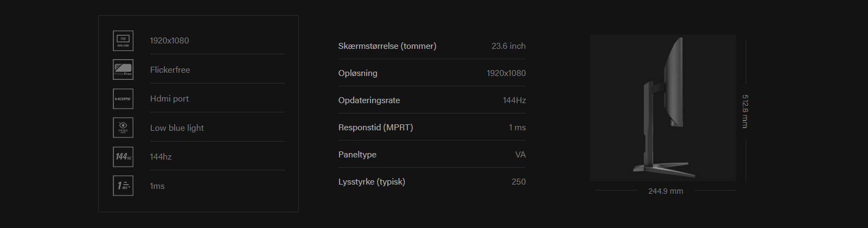Click the Flickerfree feature icon
This screenshot has width=868, height=228.
(123, 69)
